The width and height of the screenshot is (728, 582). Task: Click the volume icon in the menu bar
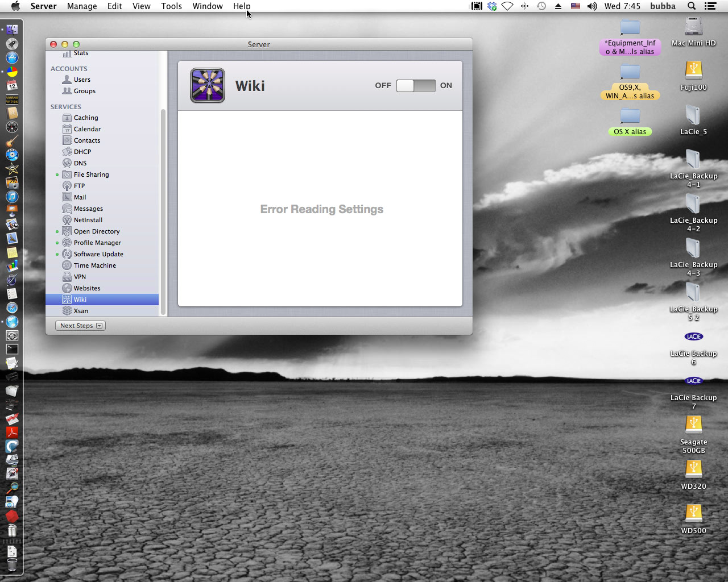coord(592,6)
